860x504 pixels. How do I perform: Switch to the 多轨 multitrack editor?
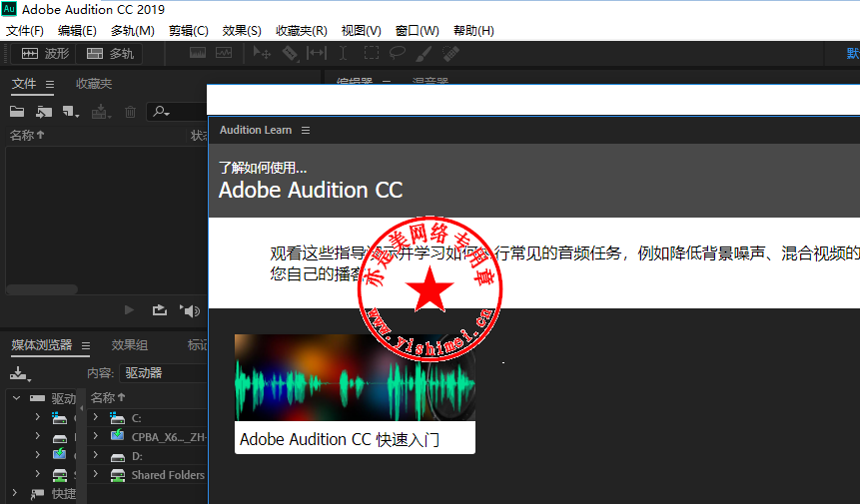(109, 54)
